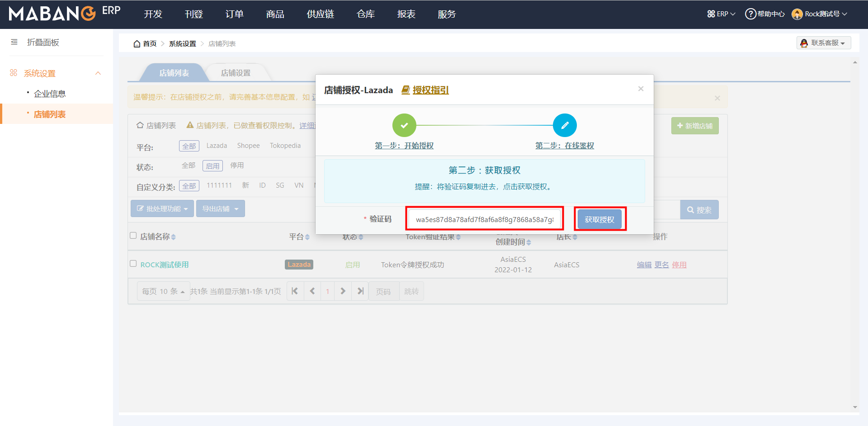
Task: Select Shopee platform filter
Action: (x=248, y=146)
